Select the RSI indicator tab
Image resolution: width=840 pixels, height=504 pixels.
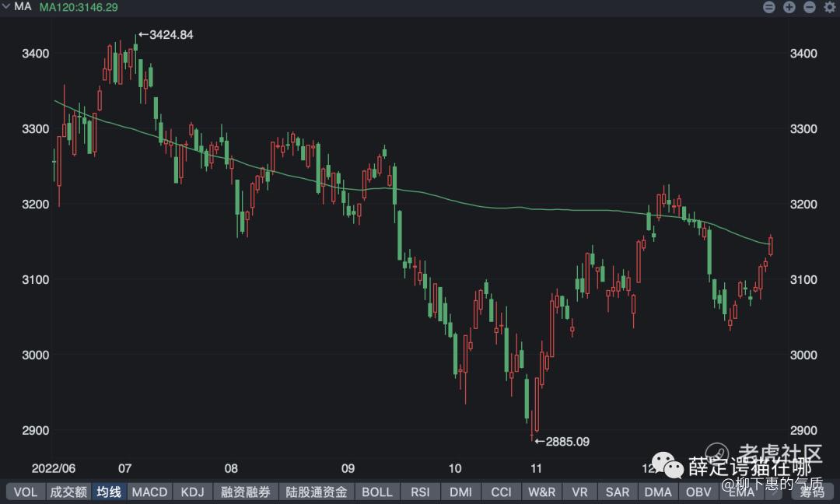tap(420, 492)
